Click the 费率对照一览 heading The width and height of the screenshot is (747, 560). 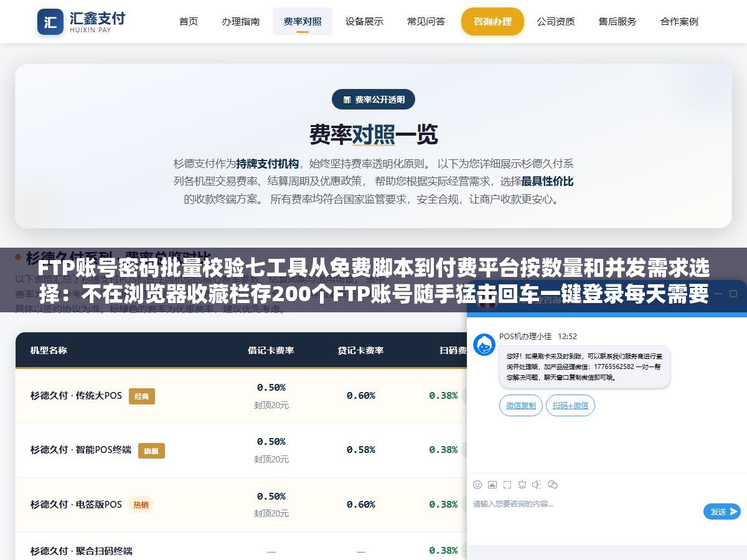[x=374, y=134]
